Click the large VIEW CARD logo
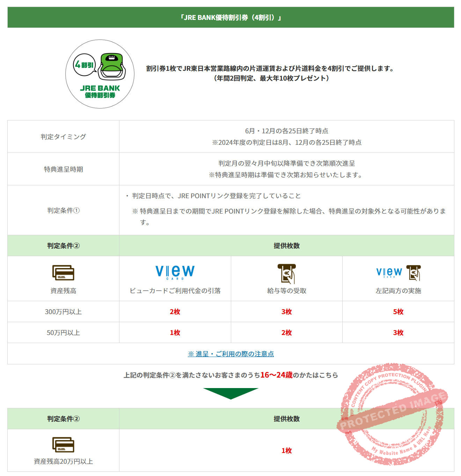The image size is (461, 476). 175,272
